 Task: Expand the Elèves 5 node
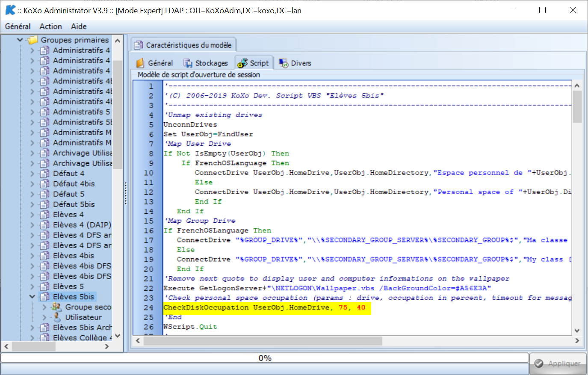click(32, 286)
